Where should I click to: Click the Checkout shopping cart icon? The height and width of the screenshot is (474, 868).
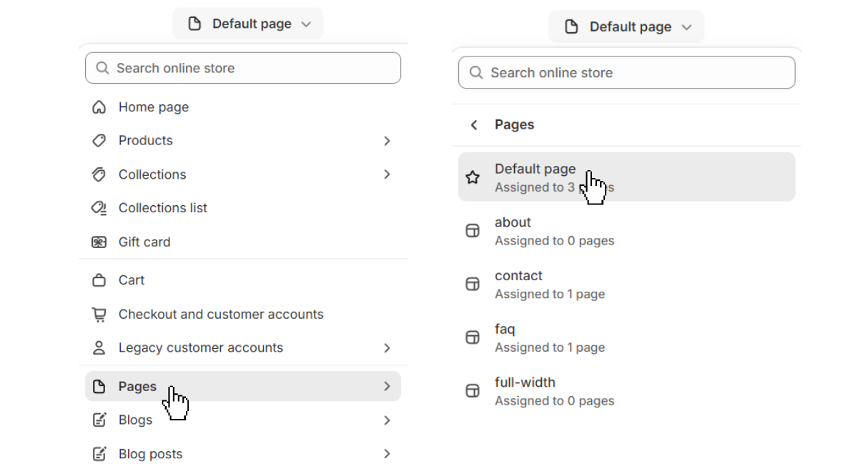99,314
